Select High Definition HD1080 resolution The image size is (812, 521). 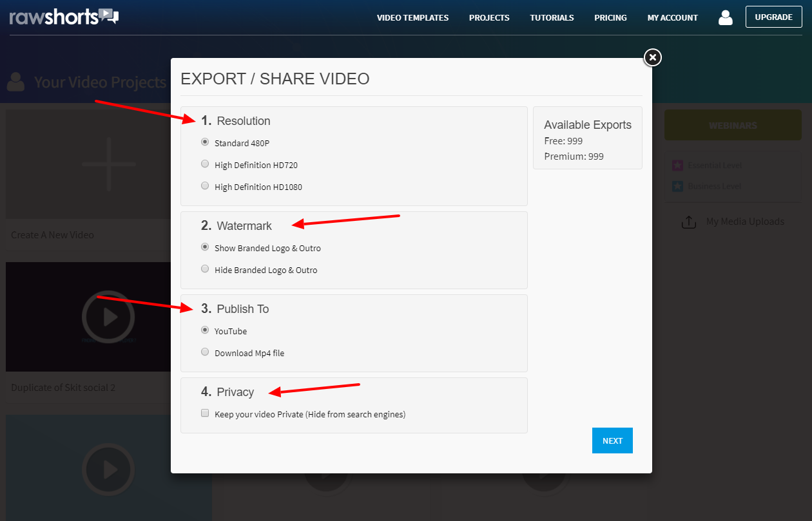(x=205, y=186)
